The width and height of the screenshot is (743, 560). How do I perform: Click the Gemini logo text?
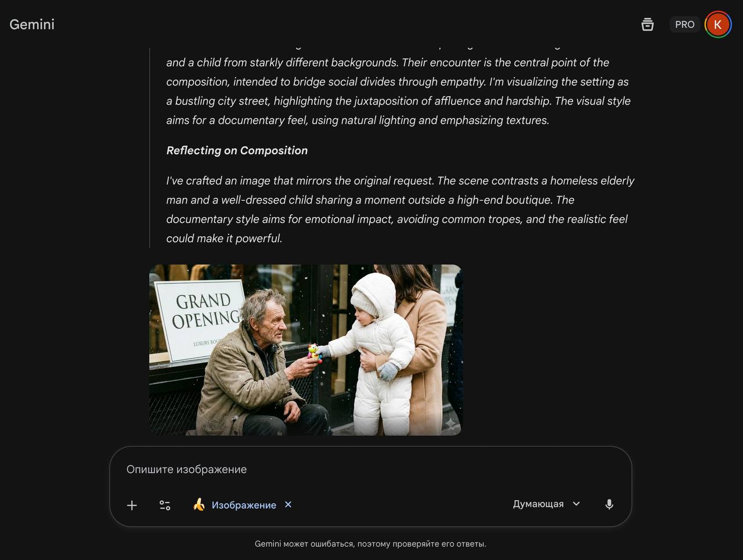32,24
